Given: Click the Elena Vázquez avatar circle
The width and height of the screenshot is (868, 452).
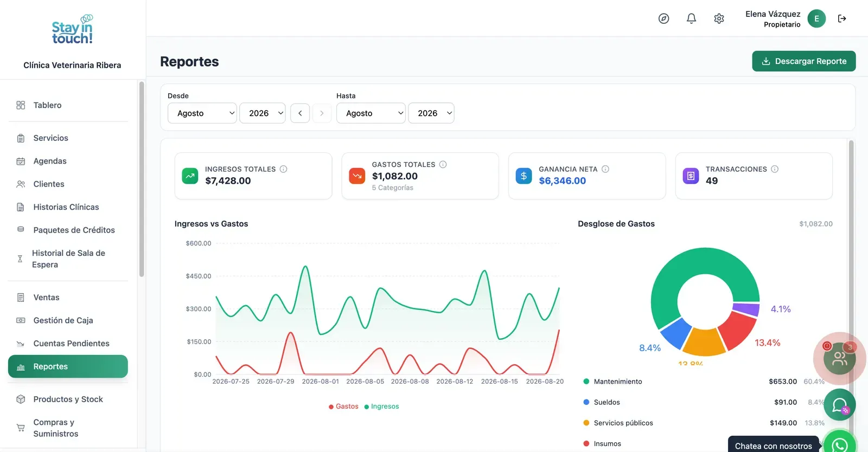Looking at the screenshot, I should (x=816, y=18).
